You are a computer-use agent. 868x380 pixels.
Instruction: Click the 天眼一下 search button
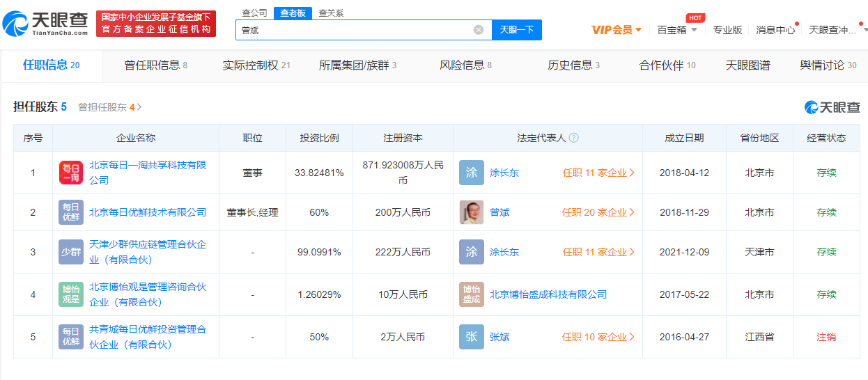(517, 30)
